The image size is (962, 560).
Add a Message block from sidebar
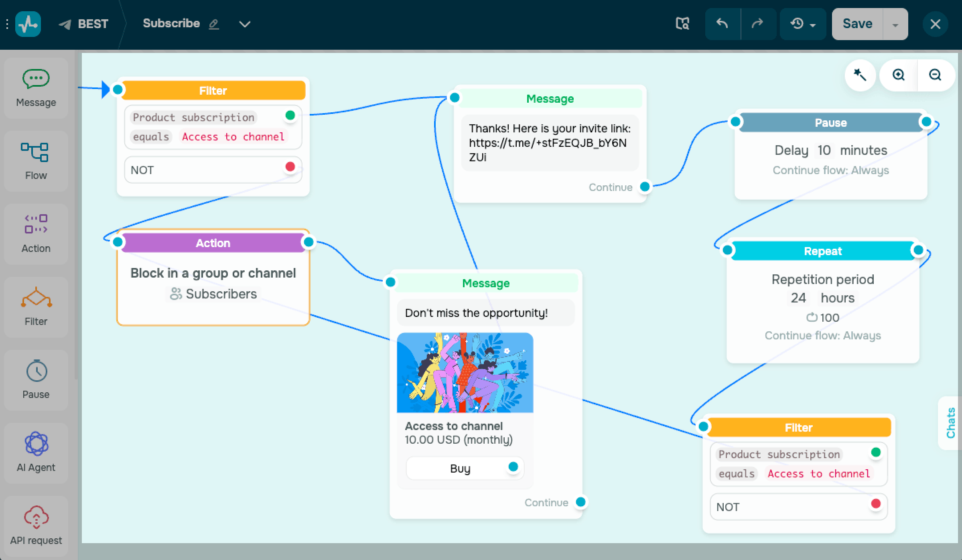[x=36, y=88]
